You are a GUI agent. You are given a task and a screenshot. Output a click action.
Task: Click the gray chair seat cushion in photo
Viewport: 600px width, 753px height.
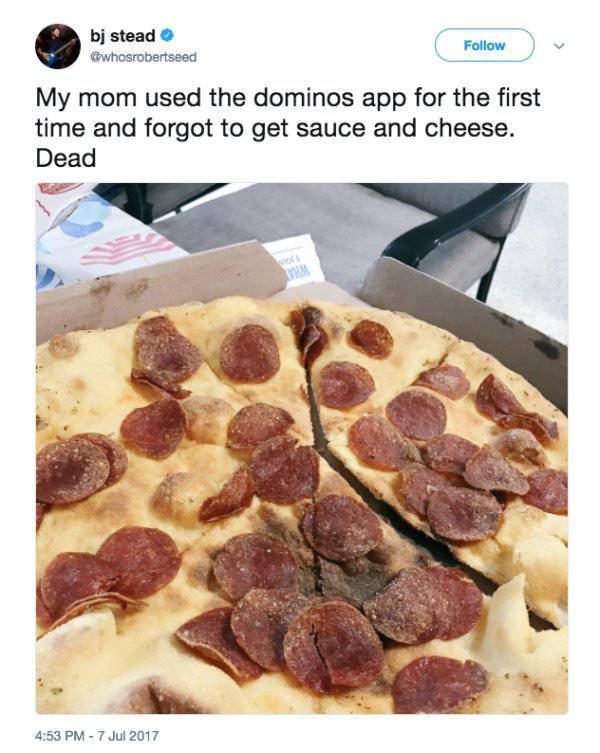298,221
